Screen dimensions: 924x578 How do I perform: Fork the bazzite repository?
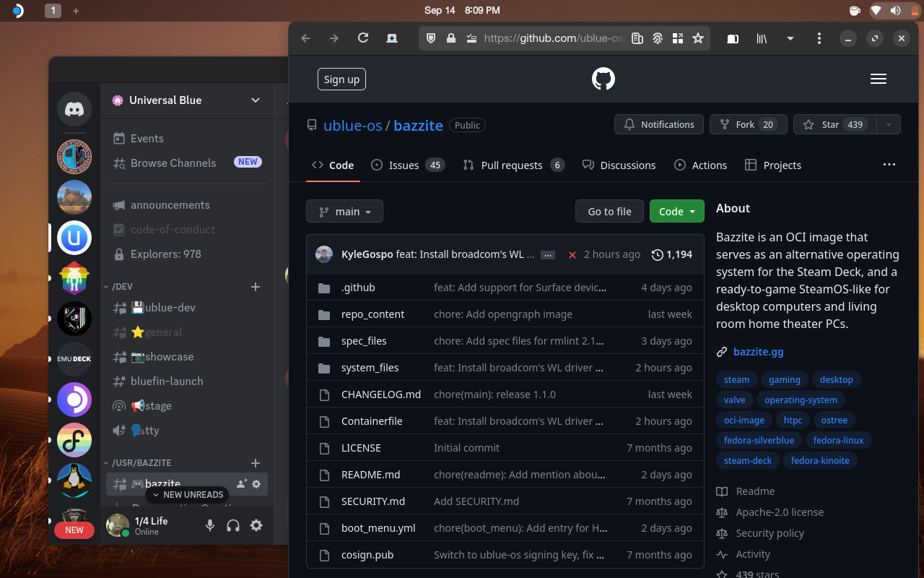pyautogui.click(x=748, y=124)
